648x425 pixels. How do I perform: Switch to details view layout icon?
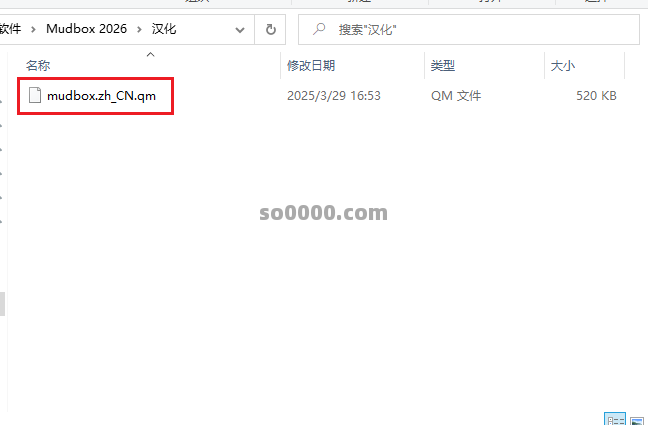click(615, 420)
